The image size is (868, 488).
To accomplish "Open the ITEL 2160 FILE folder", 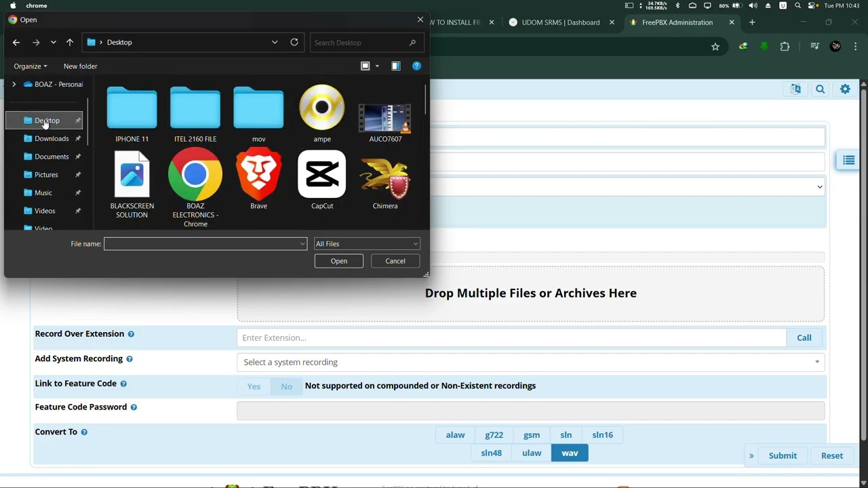I will 195,114.
